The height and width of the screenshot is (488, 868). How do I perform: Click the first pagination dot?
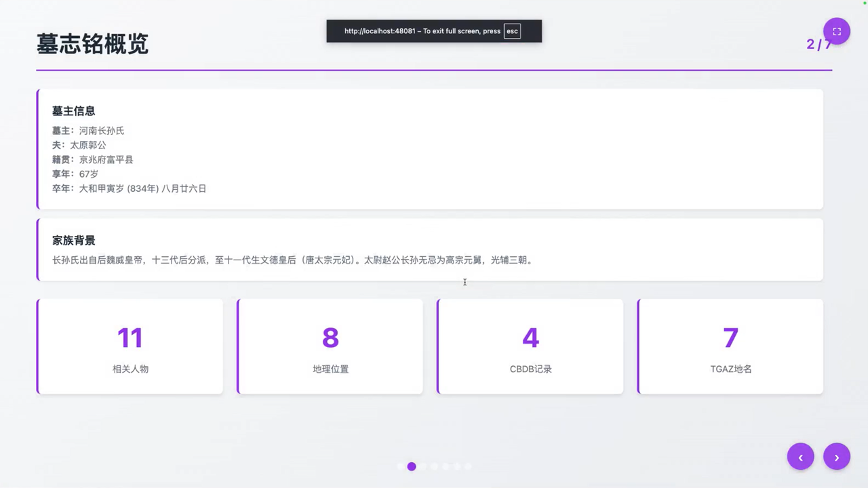(400, 466)
